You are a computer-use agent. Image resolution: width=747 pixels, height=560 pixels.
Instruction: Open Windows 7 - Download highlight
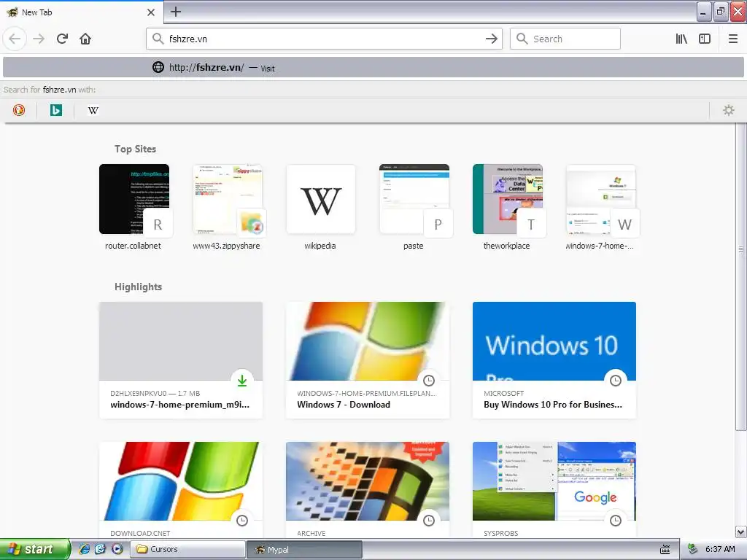coord(368,360)
